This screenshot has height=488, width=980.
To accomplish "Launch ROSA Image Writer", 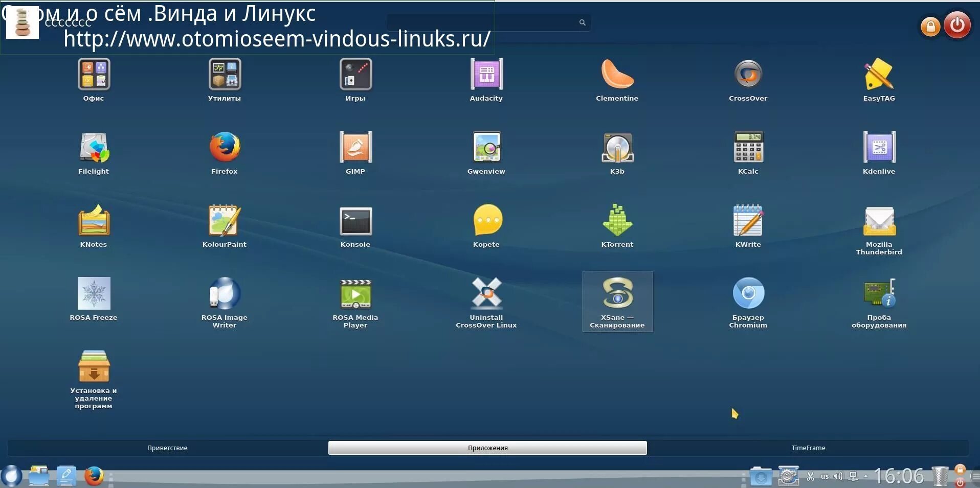I will [225, 303].
